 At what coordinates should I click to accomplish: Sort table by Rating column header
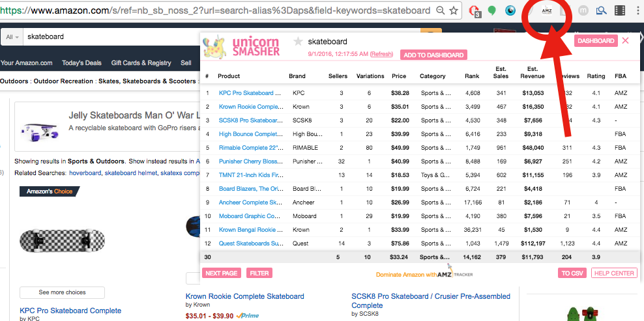point(596,76)
